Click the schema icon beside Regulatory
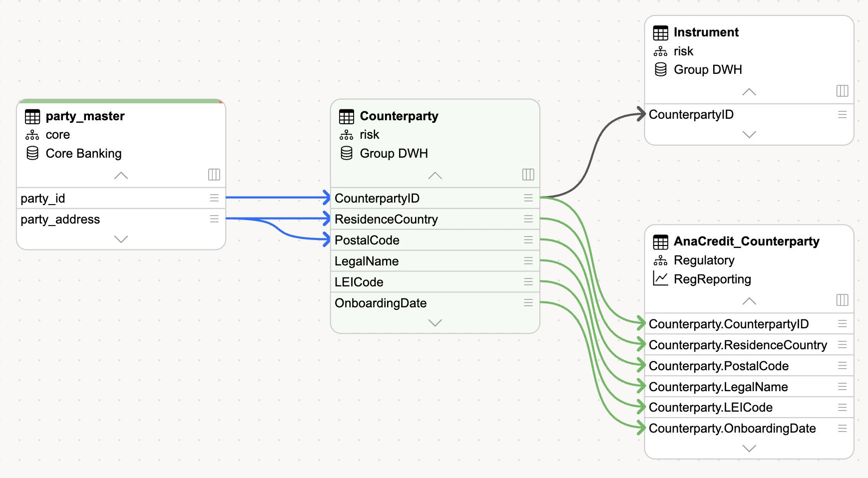The width and height of the screenshot is (868, 478). [661, 260]
